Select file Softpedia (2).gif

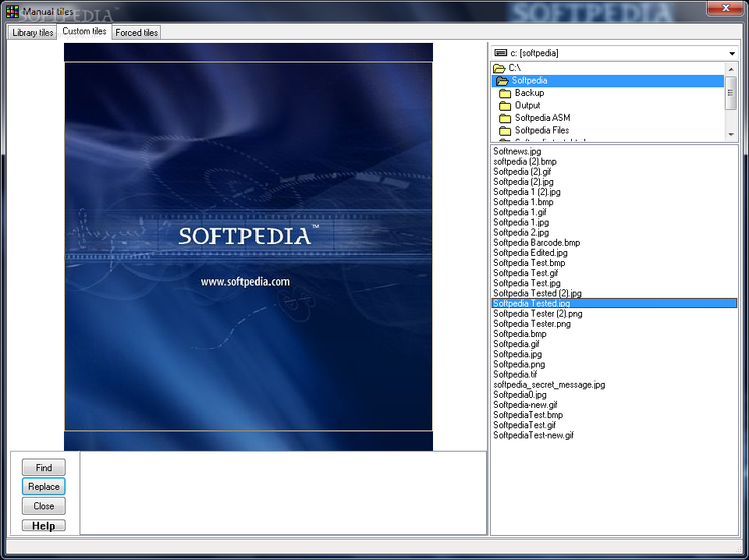point(522,172)
